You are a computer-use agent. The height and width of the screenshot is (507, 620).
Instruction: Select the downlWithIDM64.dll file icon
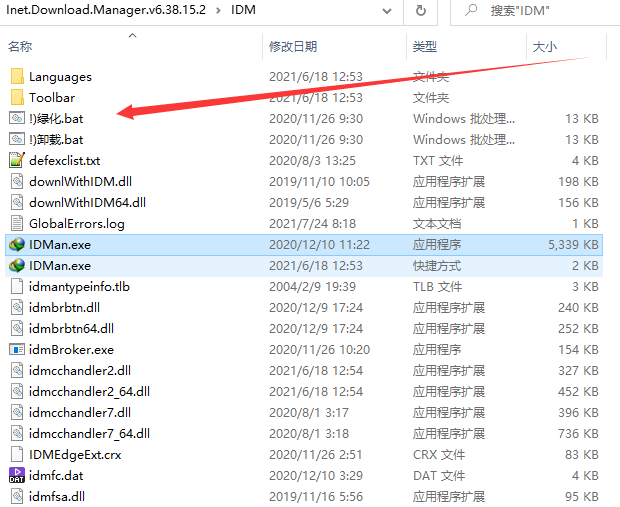point(17,202)
